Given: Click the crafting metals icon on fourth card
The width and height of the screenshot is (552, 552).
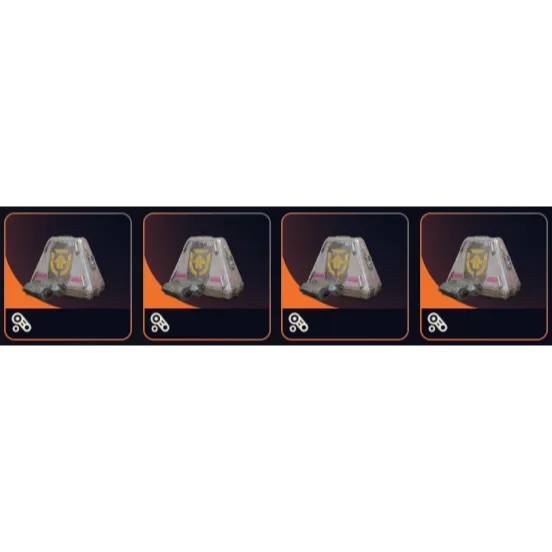Looking at the screenshot, I should tap(438, 323).
